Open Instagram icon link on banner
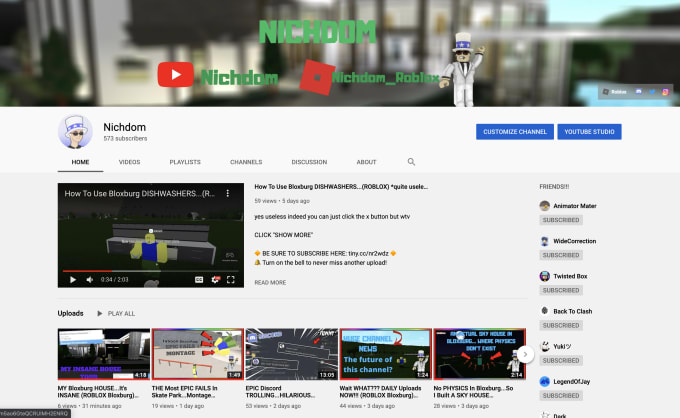The height and width of the screenshot is (418, 680). point(665,91)
